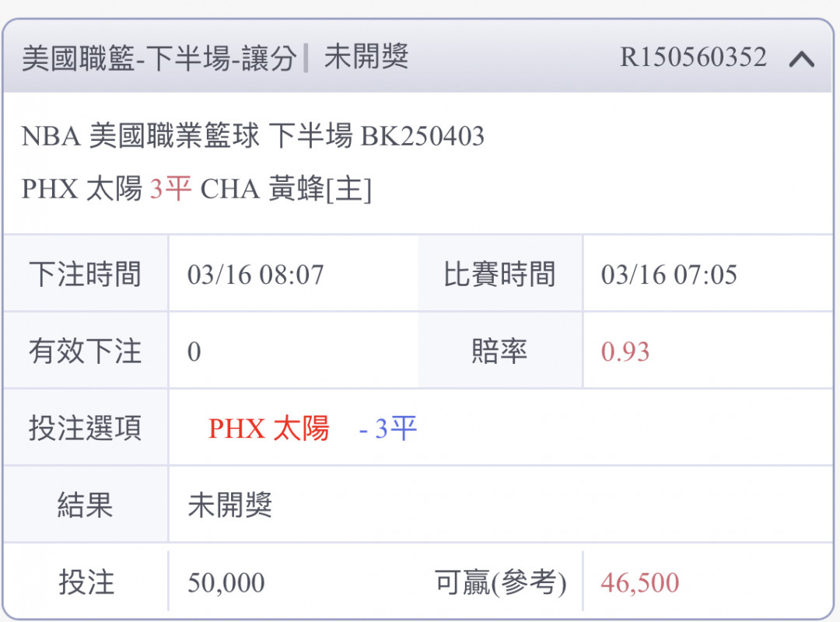Image resolution: width=840 pixels, height=622 pixels.
Task: Click the blue - 3平 handicap option
Action: (388, 428)
